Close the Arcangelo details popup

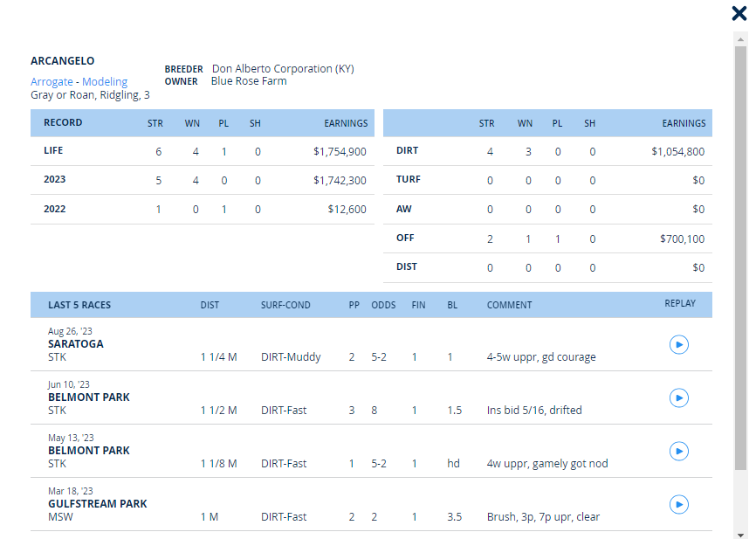pyautogui.click(x=739, y=13)
